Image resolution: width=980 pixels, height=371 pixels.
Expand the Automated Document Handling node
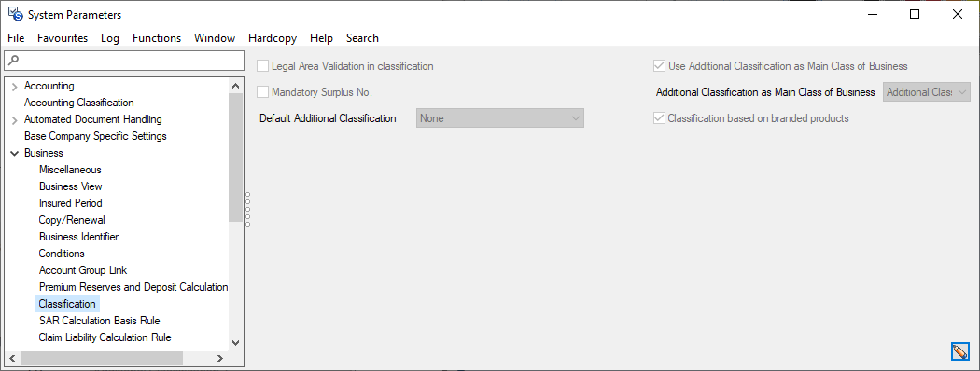(x=14, y=119)
